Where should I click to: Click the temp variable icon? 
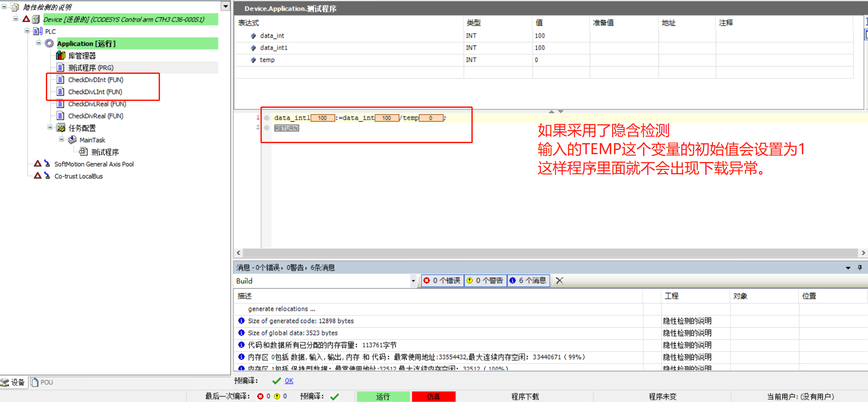coord(253,60)
